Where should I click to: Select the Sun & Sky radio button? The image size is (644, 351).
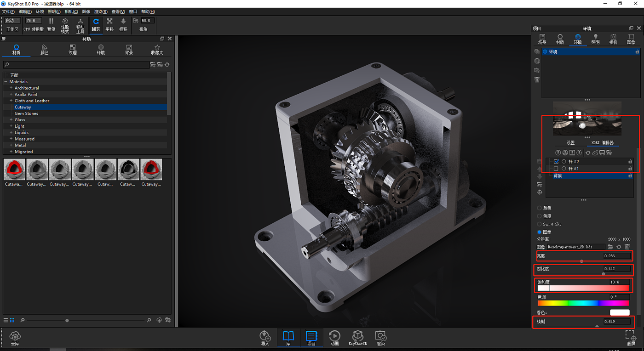540,224
